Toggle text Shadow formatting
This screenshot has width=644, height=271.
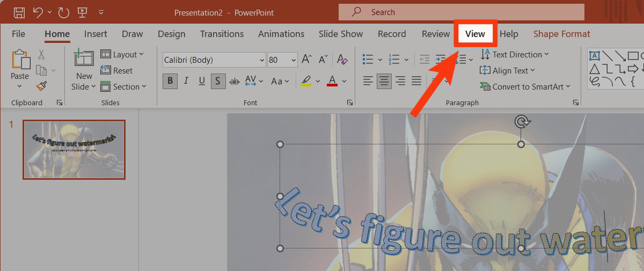(218, 81)
